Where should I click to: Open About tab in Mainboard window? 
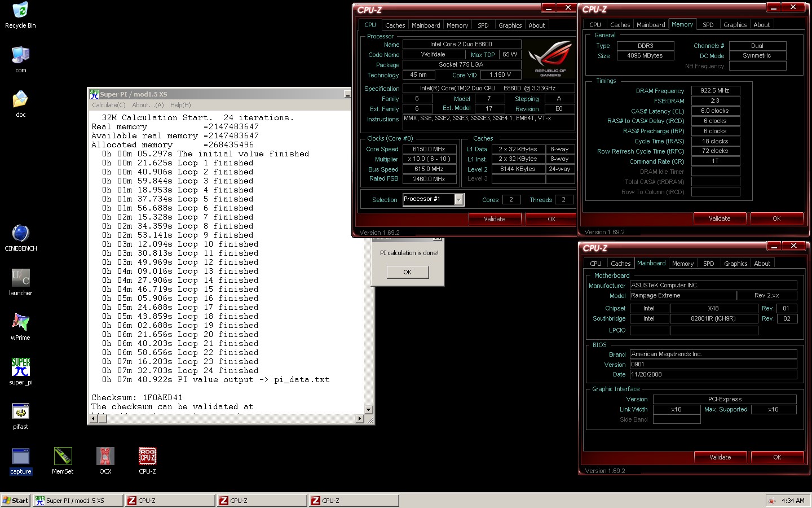(762, 264)
